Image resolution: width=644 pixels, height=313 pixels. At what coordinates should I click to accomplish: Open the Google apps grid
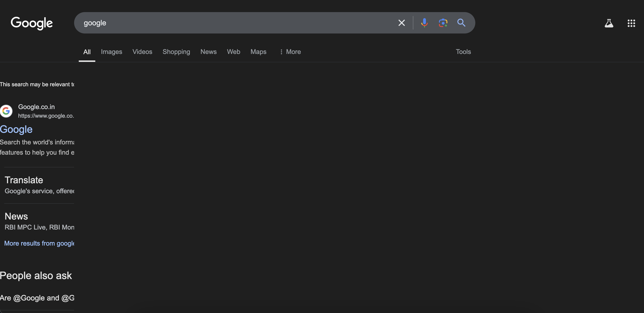click(x=631, y=23)
